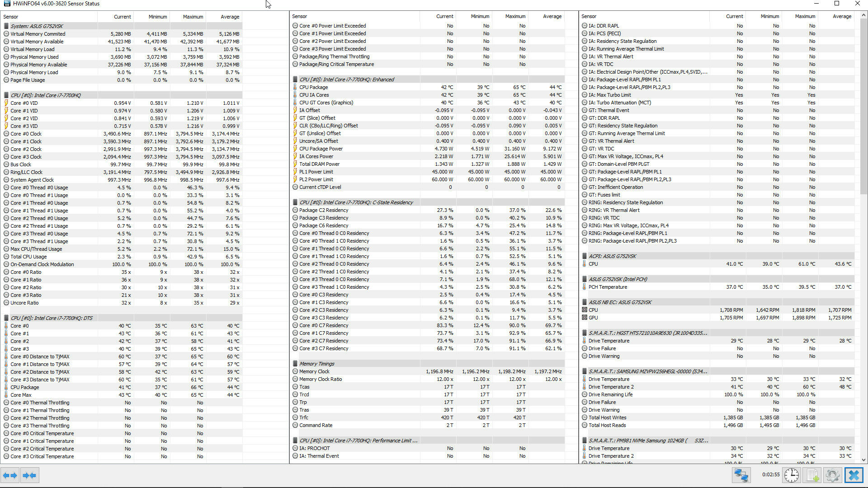Click the lightning icon beside Core #0 VID
The width and height of the screenshot is (868, 488).
(x=6, y=103)
